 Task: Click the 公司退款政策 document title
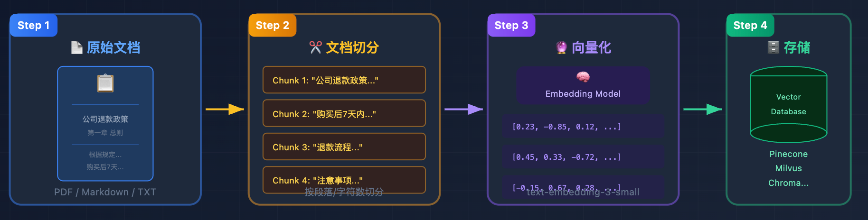(105, 119)
